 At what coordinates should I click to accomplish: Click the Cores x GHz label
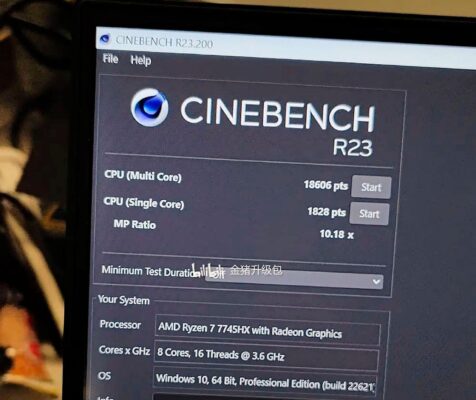pos(124,351)
